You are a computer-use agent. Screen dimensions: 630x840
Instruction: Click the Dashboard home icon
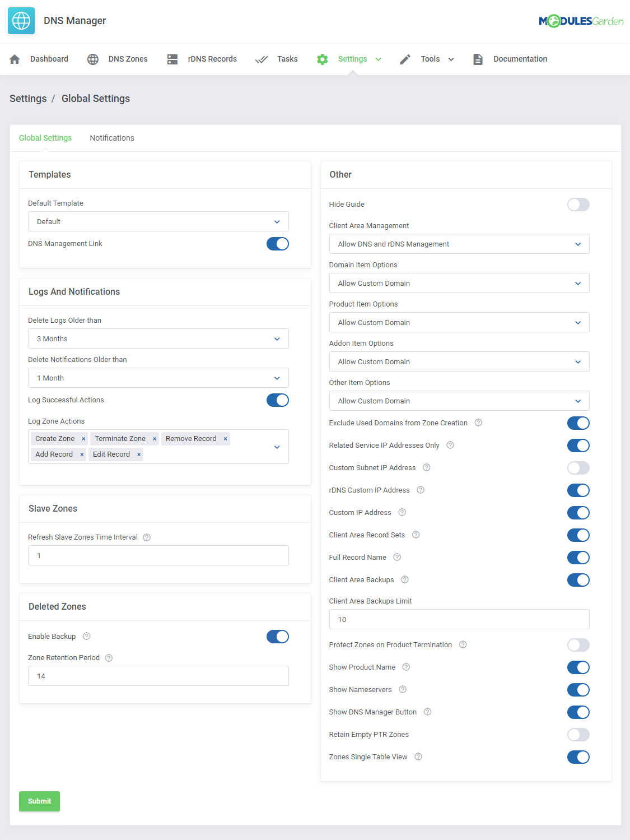15,59
